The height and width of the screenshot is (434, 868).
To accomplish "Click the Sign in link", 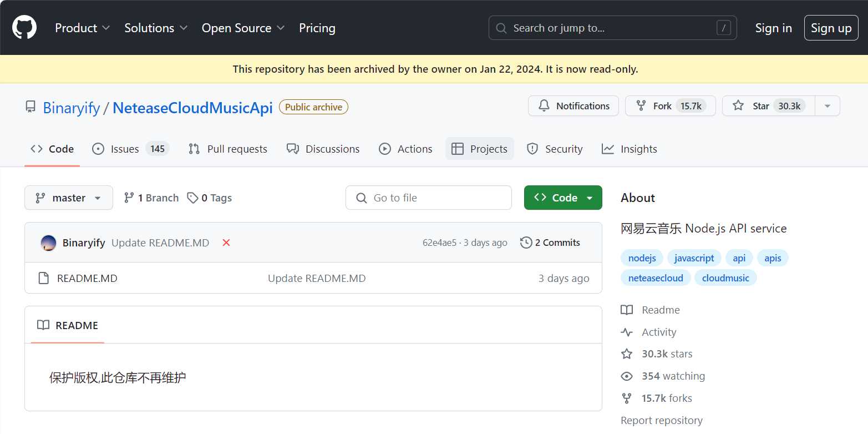I will pos(773,28).
